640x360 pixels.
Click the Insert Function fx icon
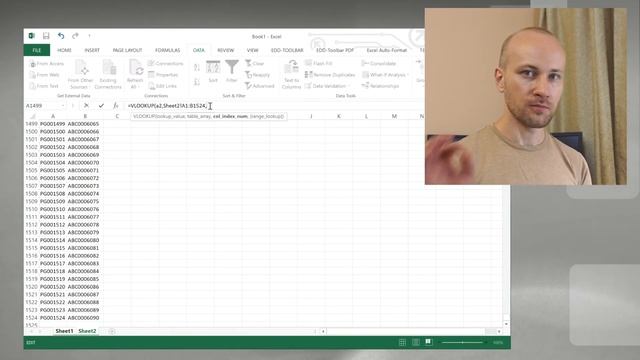tap(116, 106)
